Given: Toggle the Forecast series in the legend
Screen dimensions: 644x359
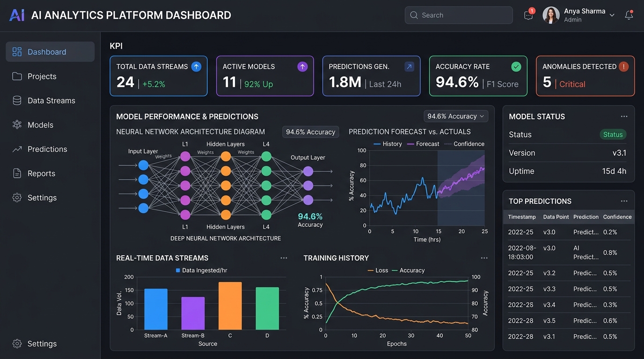Looking at the screenshot, I should click(423, 144).
